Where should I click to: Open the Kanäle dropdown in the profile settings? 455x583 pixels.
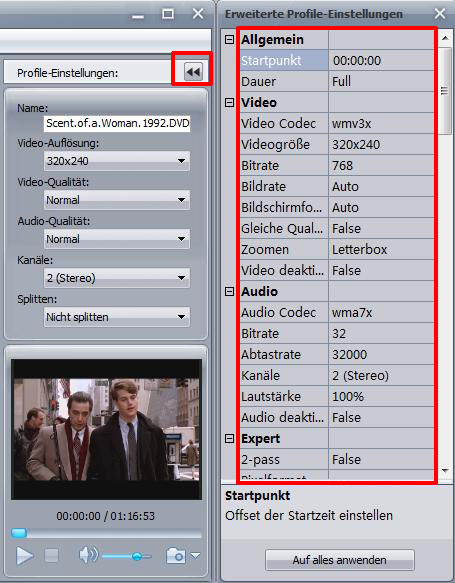tap(117, 278)
